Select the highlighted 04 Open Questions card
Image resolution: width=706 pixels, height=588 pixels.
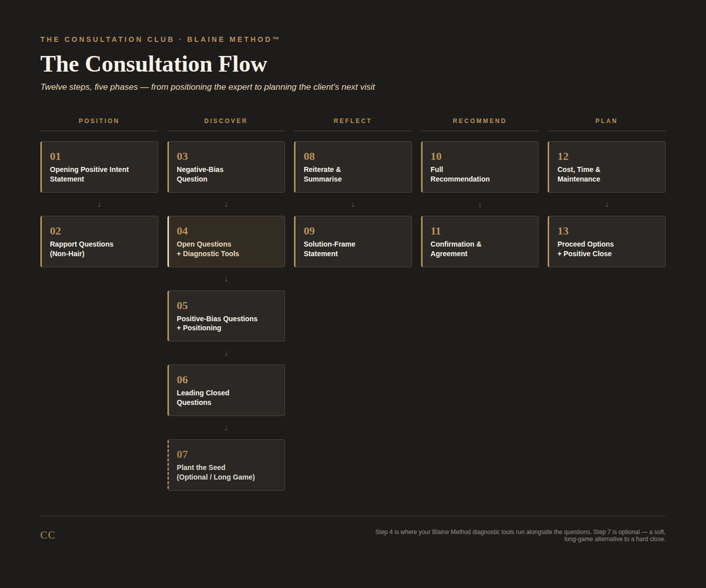tap(226, 242)
